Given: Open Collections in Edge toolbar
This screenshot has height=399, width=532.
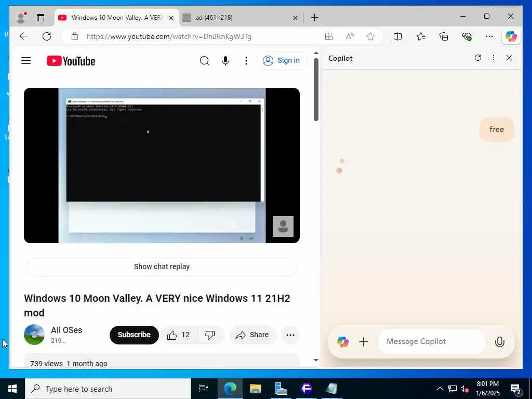Looking at the screenshot, I should [x=444, y=36].
